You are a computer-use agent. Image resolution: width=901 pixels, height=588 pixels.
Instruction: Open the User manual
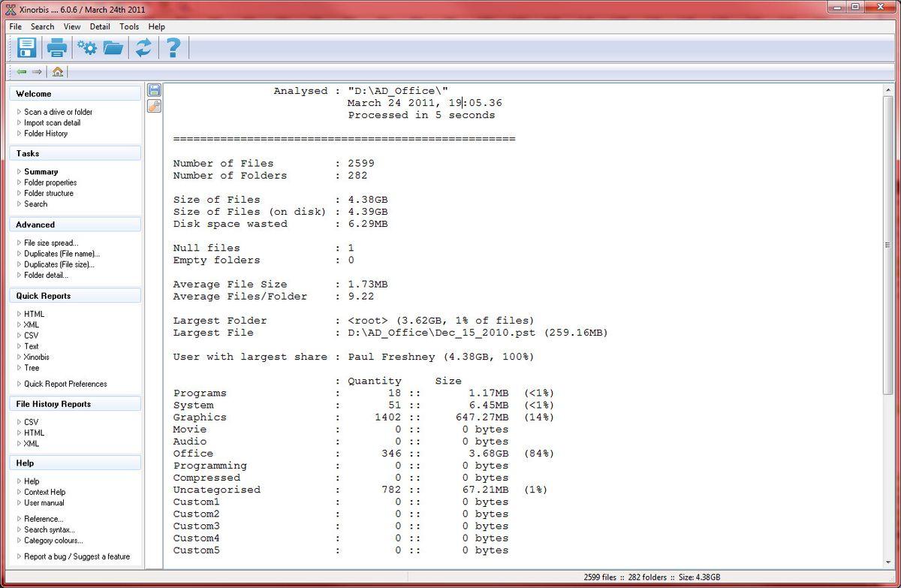tap(44, 503)
